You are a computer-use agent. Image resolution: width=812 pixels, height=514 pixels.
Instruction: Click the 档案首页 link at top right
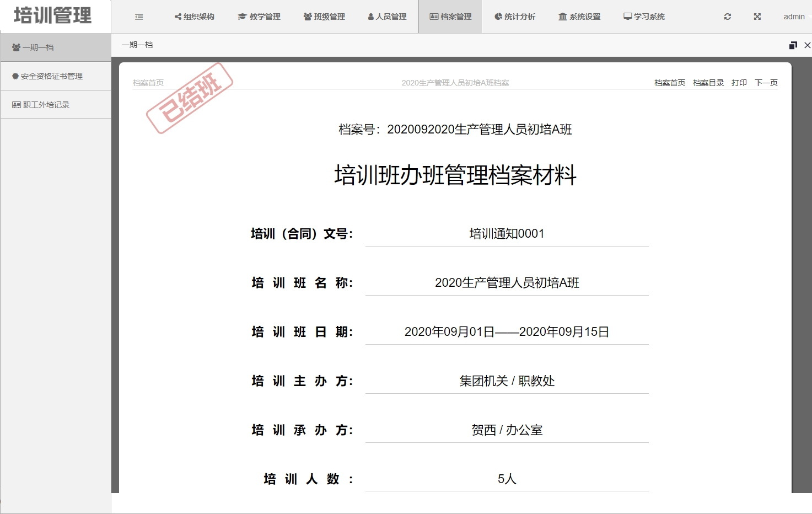click(669, 83)
